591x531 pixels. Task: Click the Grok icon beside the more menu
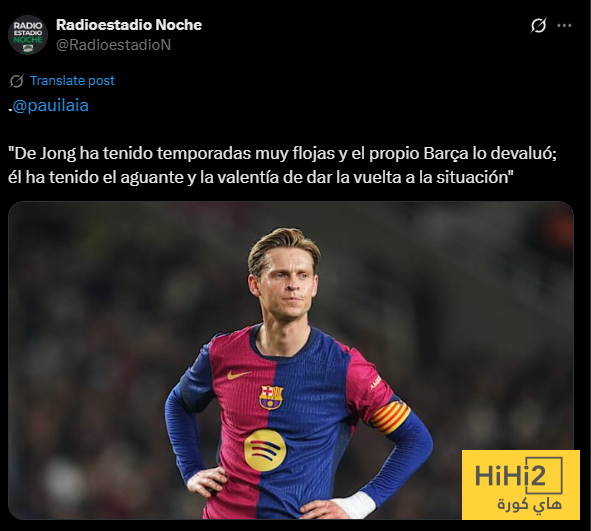tap(538, 26)
